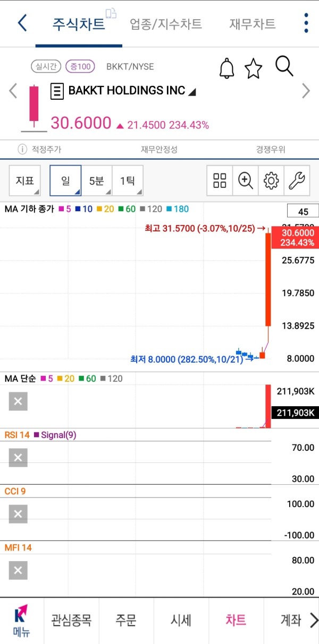
Task: Tap the red volume bar
Action: tap(267, 406)
